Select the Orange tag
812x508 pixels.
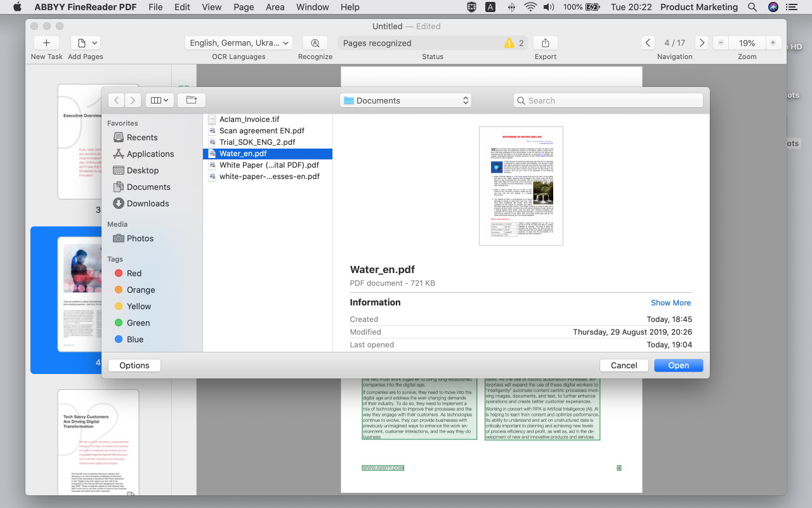tap(134, 290)
